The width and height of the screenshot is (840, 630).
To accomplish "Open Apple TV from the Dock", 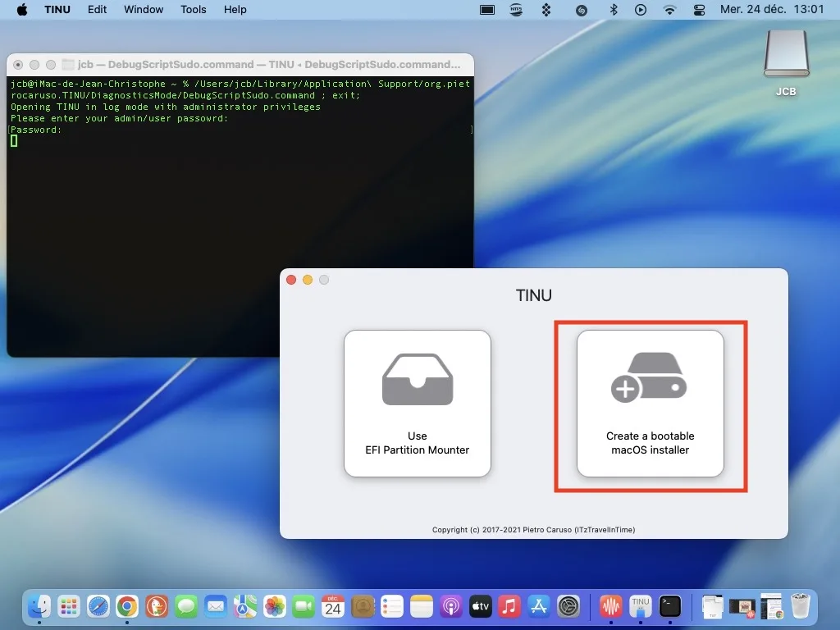I will coord(480,606).
